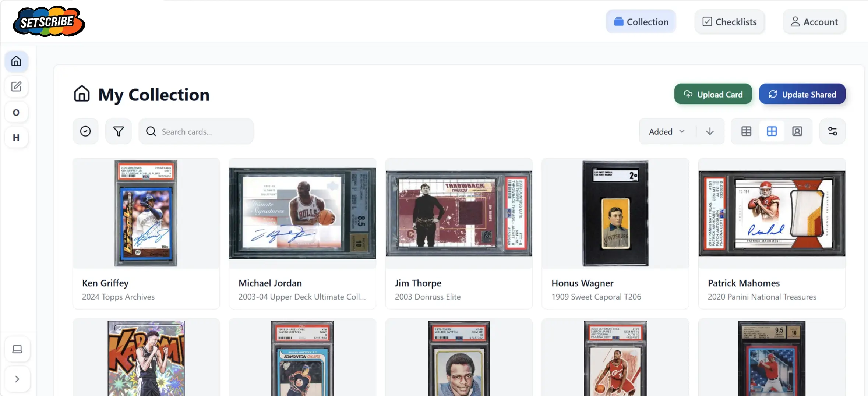Expand the sidebar with the chevron arrow
This screenshot has height=396, width=868.
pos(17,379)
